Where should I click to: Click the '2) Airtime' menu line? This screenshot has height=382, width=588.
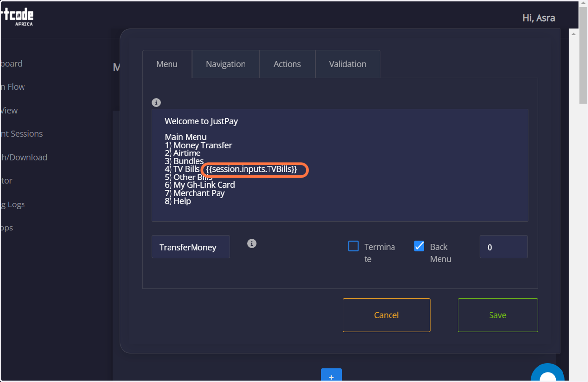183,153
